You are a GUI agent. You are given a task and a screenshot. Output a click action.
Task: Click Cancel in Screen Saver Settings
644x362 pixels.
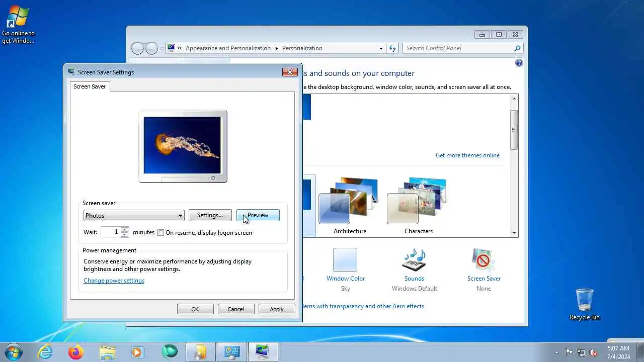(x=235, y=309)
